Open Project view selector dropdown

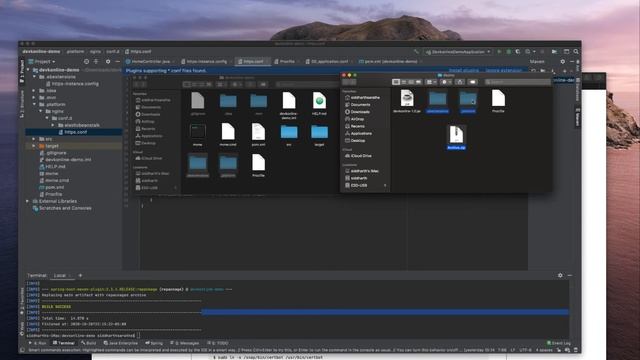pos(42,62)
